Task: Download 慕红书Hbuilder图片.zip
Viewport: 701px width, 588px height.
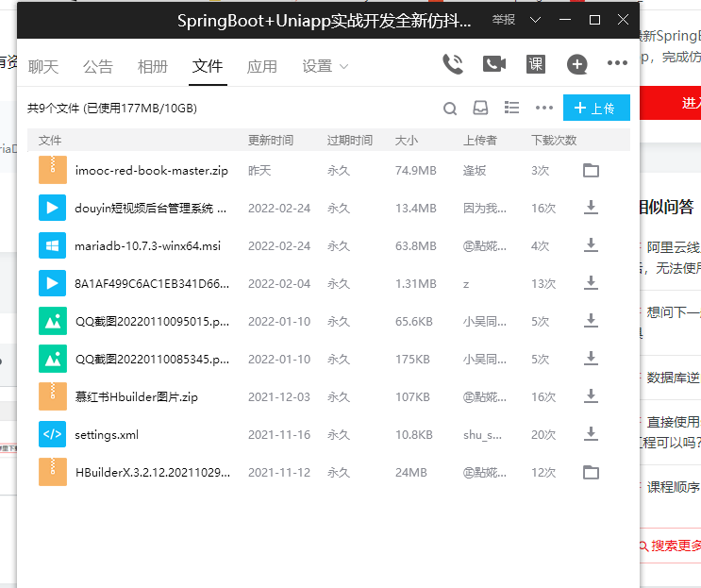Action: click(x=591, y=396)
